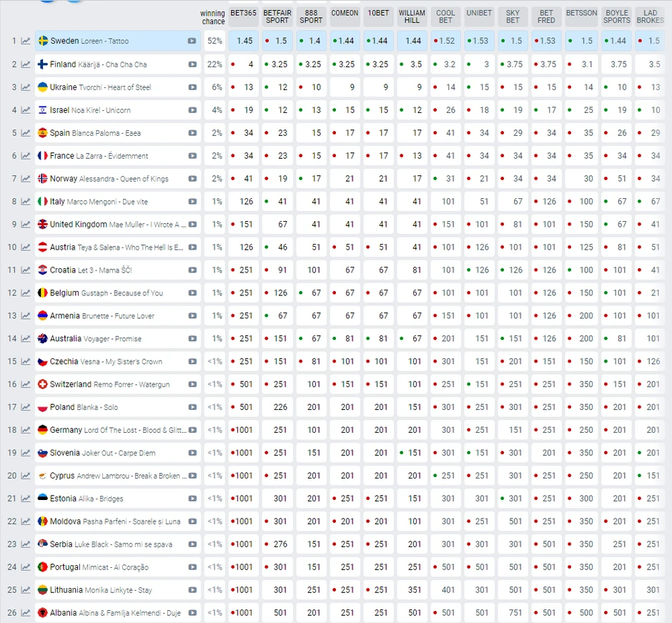Click the SKY BET column header
This screenshot has height=623, width=672.
pos(513,16)
